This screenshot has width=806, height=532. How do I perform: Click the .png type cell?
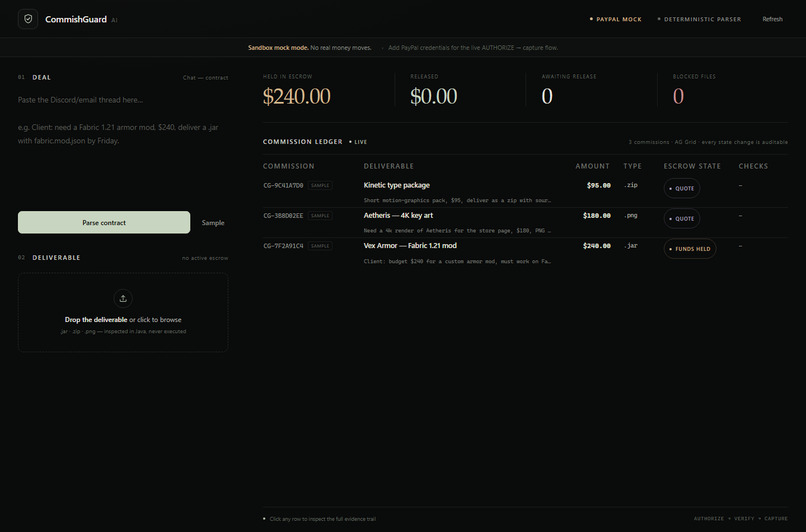click(x=631, y=215)
